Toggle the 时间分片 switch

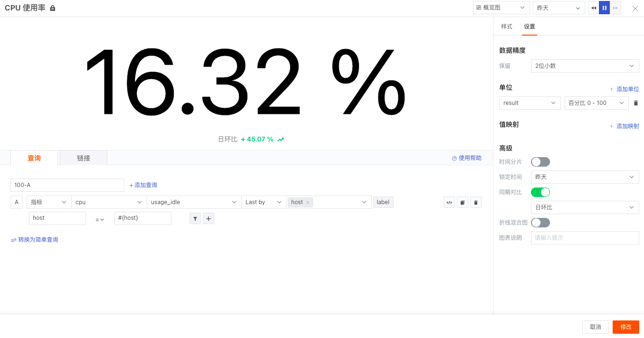(x=540, y=162)
